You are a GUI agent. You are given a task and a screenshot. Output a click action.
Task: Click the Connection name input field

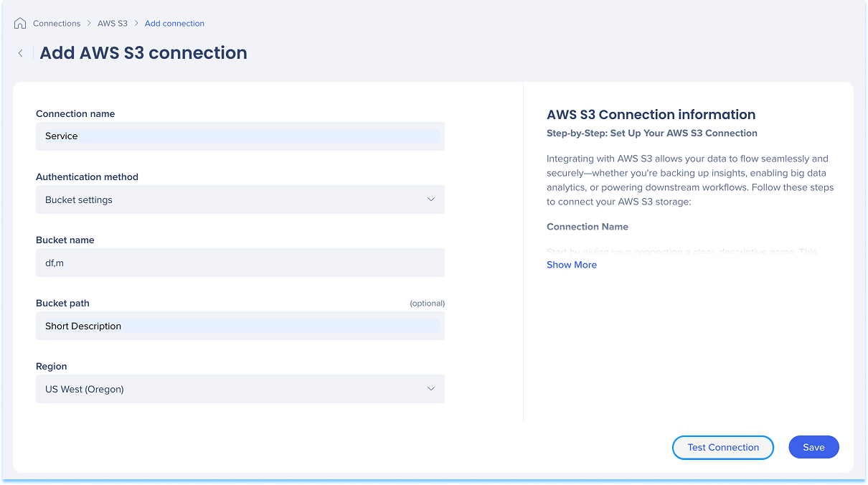240,136
